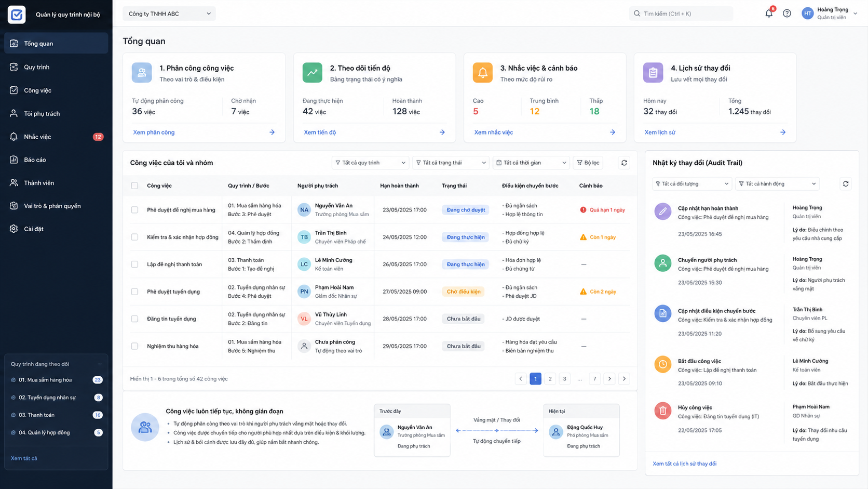The image size is (868, 489).
Task: Click the Theo dõi tiến độ chart icon
Action: tap(313, 73)
